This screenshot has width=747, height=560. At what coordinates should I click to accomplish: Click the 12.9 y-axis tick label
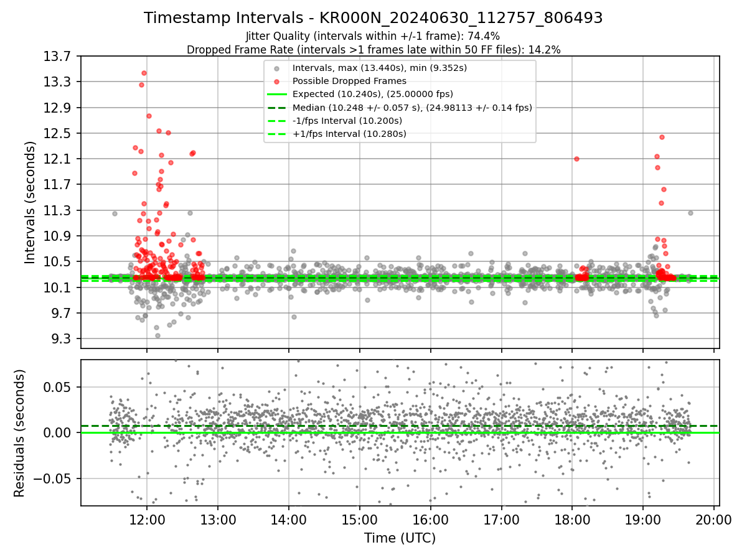(x=58, y=108)
